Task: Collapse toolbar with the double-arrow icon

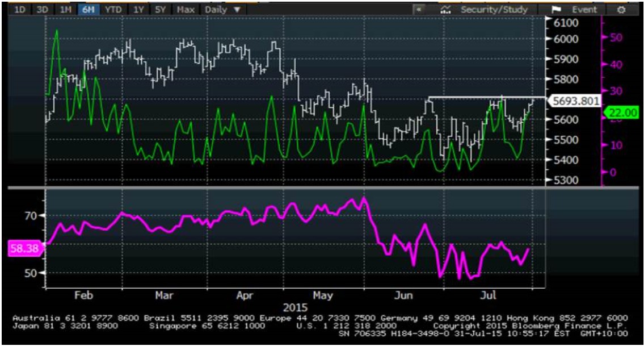Action: [x=419, y=10]
